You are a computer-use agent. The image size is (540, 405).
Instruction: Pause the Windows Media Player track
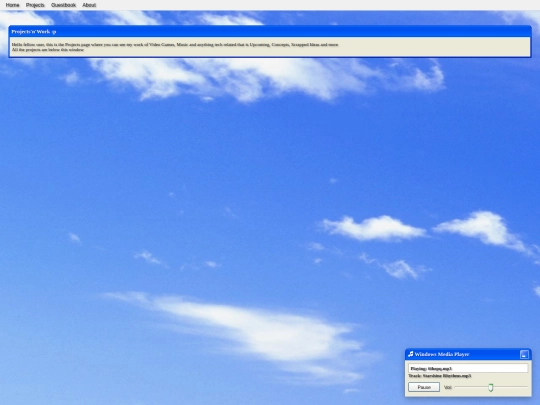[x=424, y=387]
